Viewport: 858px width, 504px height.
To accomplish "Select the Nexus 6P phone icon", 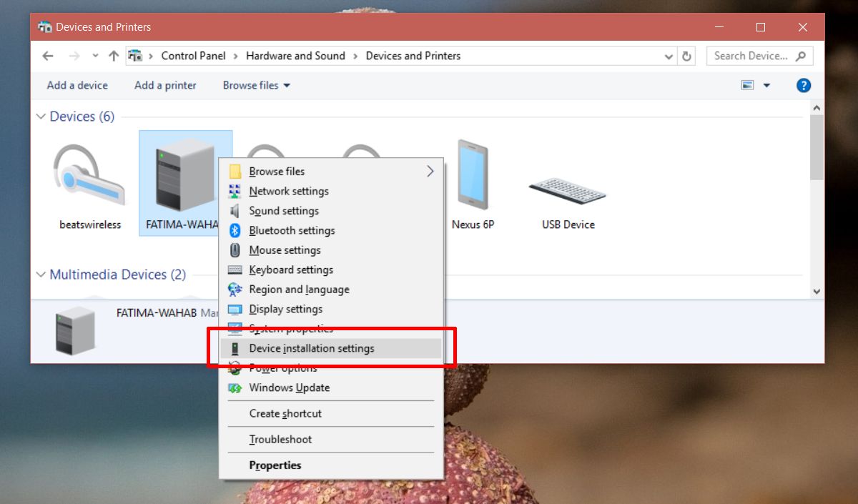I will tap(473, 174).
